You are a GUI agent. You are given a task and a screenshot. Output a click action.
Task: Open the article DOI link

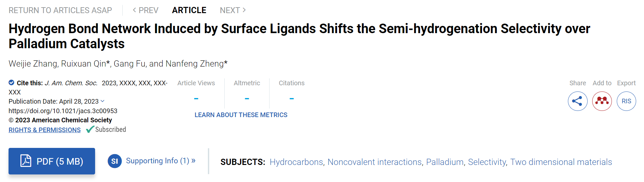coord(63,111)
